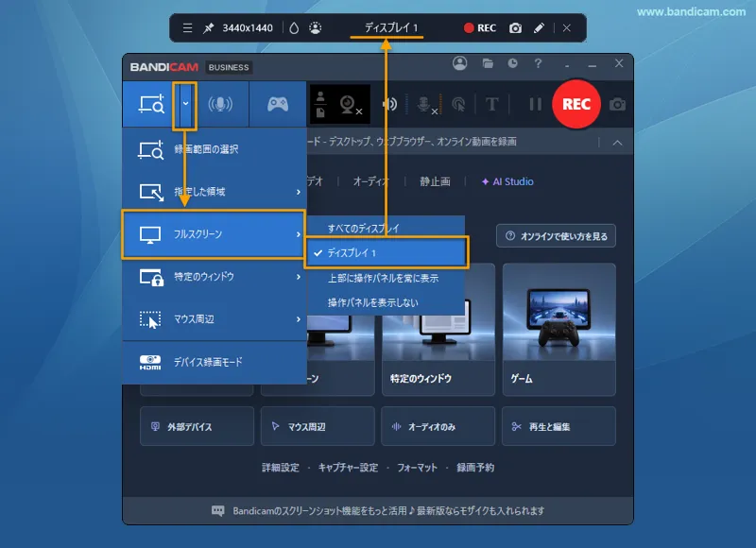This screenshot has width=756, height=548.
Task: Switch to game recording mode gamepad icon
Action: (278, 104)
